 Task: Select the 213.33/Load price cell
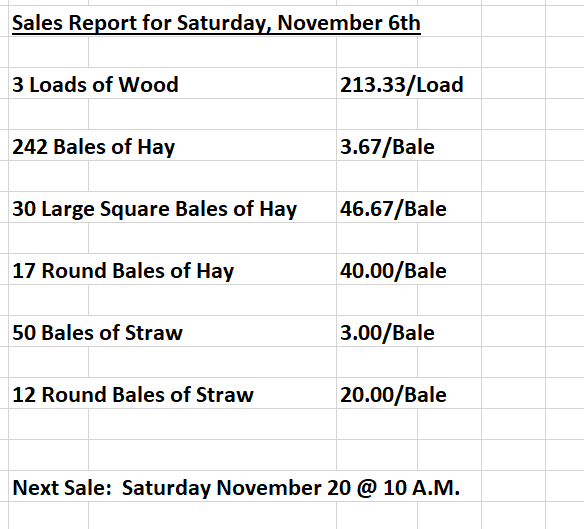402,85
